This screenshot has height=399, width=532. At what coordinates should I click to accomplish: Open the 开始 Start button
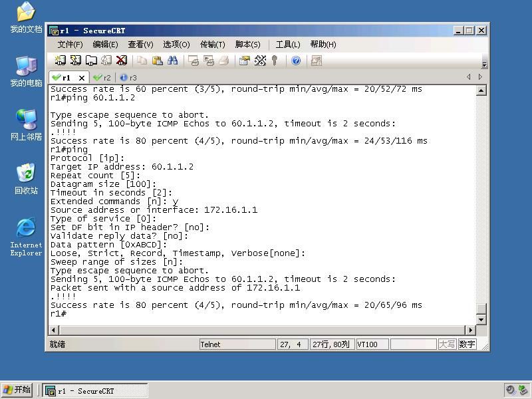click(17, 390)
